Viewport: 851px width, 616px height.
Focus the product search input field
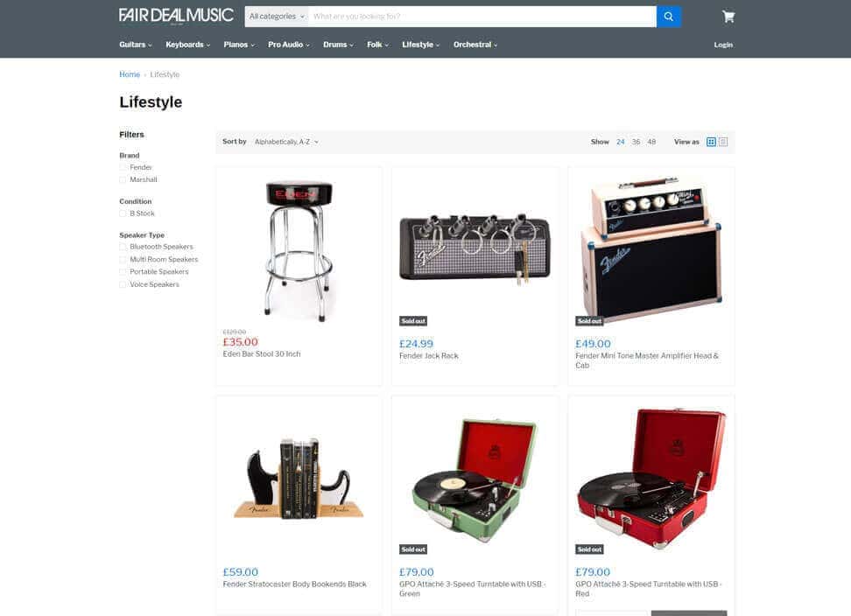pyautogui.click(x=482, y=17)
